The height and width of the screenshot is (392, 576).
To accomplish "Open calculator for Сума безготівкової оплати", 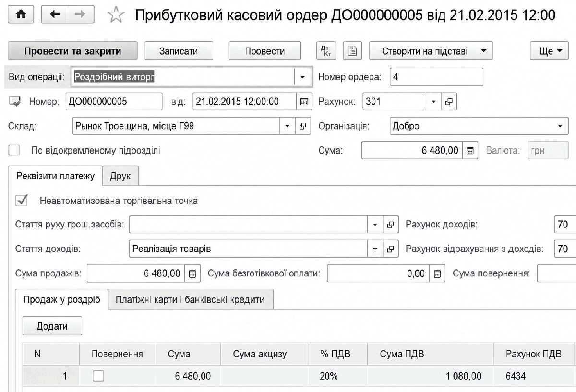I will click(437, 274).
